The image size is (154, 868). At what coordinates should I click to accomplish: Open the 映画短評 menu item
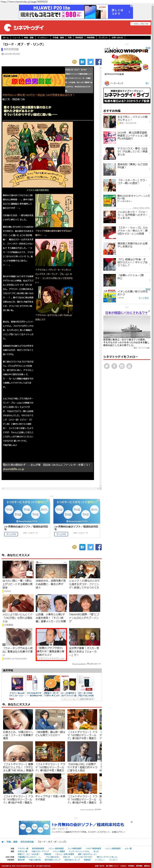pyautogui.click(x=79, y=38)
